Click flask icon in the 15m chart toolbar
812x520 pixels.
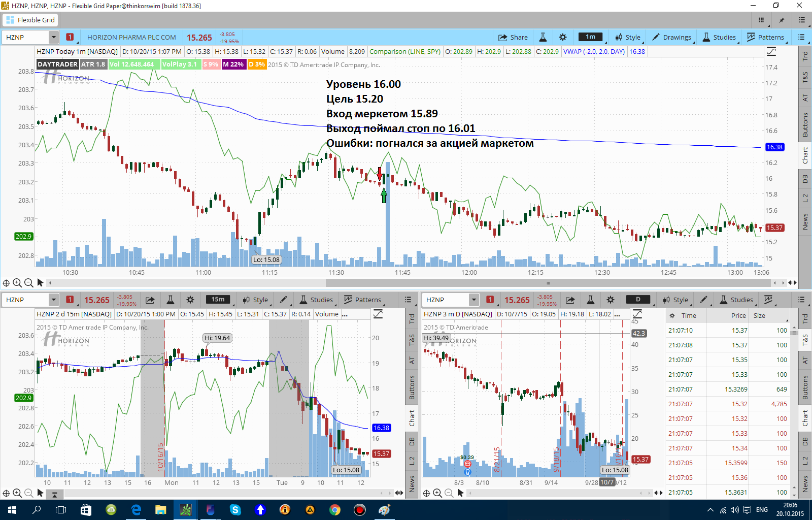click(x=171, y=300)
